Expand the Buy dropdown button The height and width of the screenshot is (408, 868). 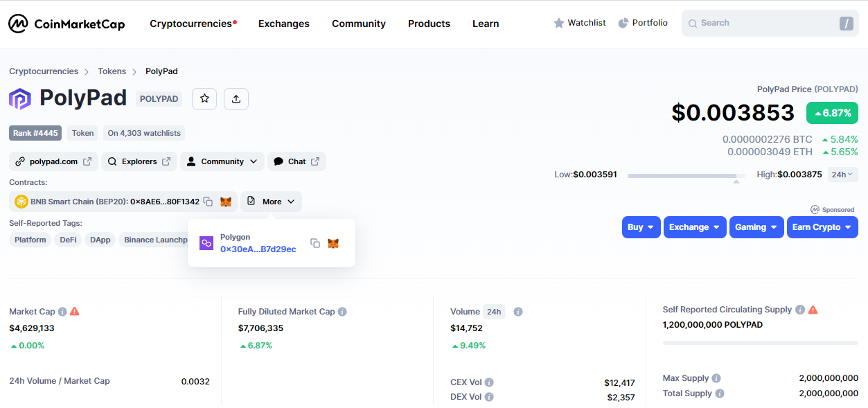pos(641,227)
